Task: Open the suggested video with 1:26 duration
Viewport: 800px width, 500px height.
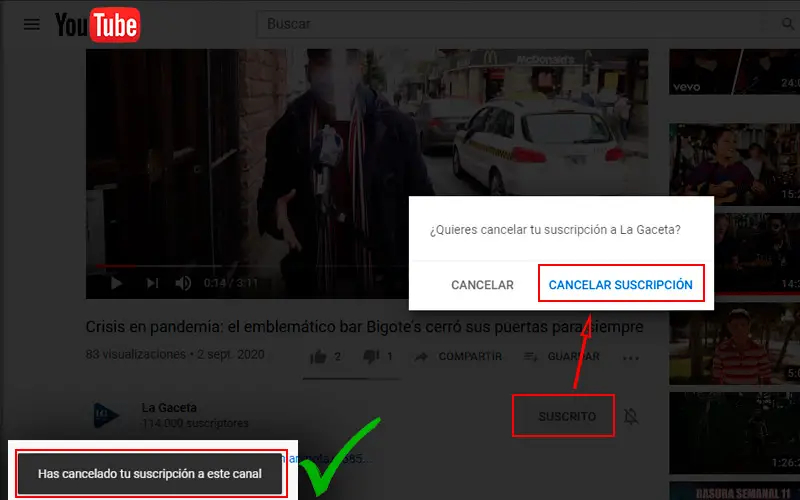Action: coord(735,433)
